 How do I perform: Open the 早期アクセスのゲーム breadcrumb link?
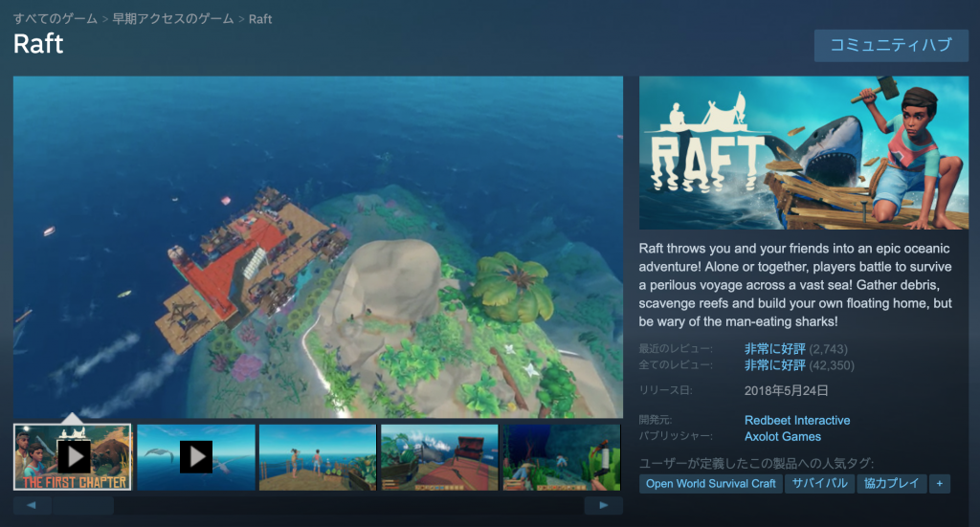pos(172,19)
